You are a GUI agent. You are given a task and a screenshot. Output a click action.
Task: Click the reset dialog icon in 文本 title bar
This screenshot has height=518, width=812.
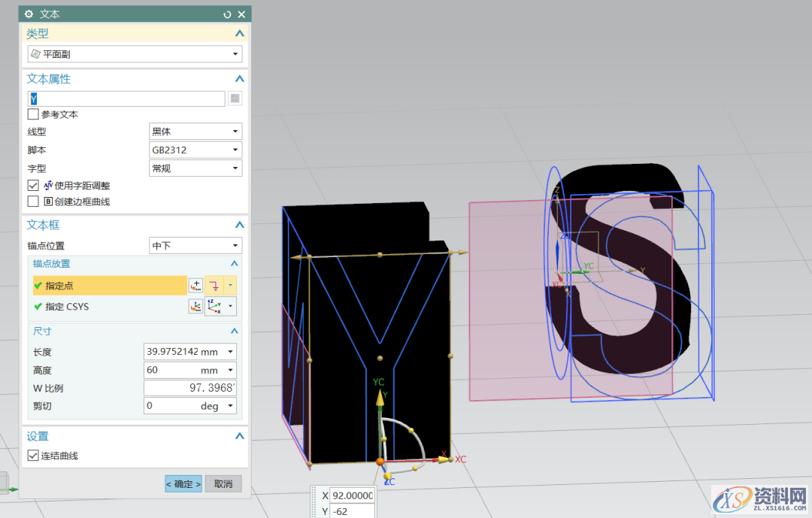coord(228,14)
